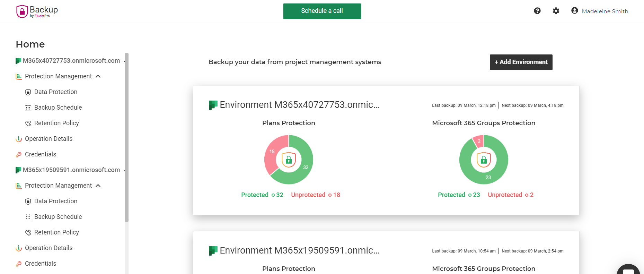Open Backup Schedule under M365x19509591
Viewport: 644px width, 274px height.
click(58, 217)
